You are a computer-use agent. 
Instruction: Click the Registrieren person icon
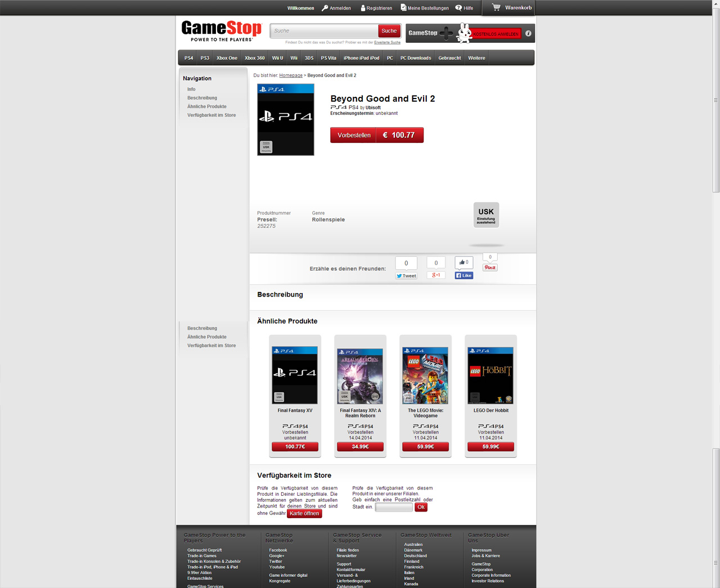pyautogui.click(x=362, y=8)
